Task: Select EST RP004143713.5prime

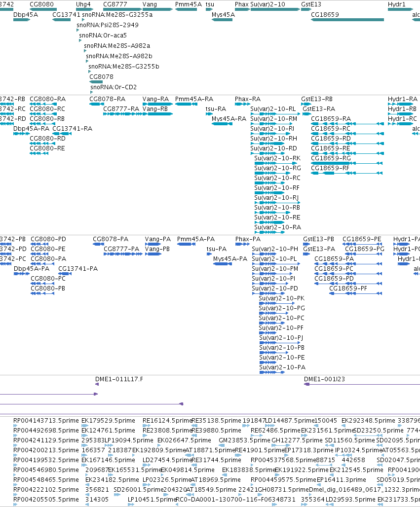Action: pyautogui.click(x=46, y=420)
